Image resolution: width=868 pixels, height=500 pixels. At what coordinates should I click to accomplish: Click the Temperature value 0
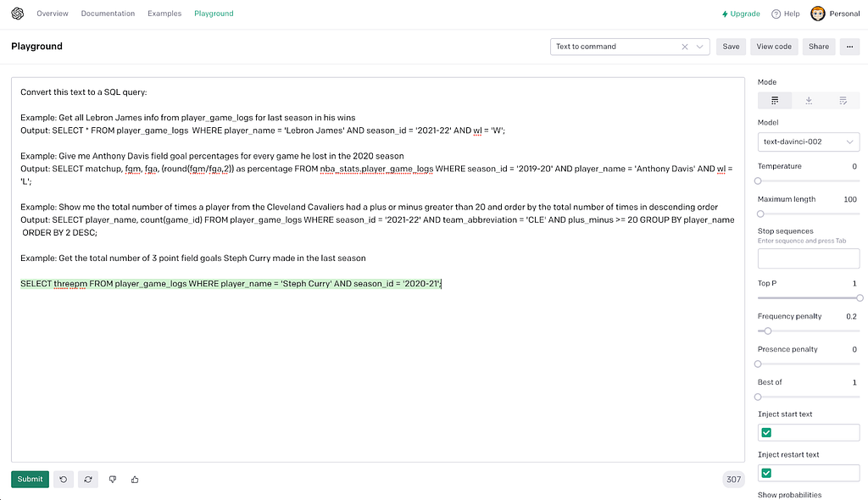coord(854,166)
